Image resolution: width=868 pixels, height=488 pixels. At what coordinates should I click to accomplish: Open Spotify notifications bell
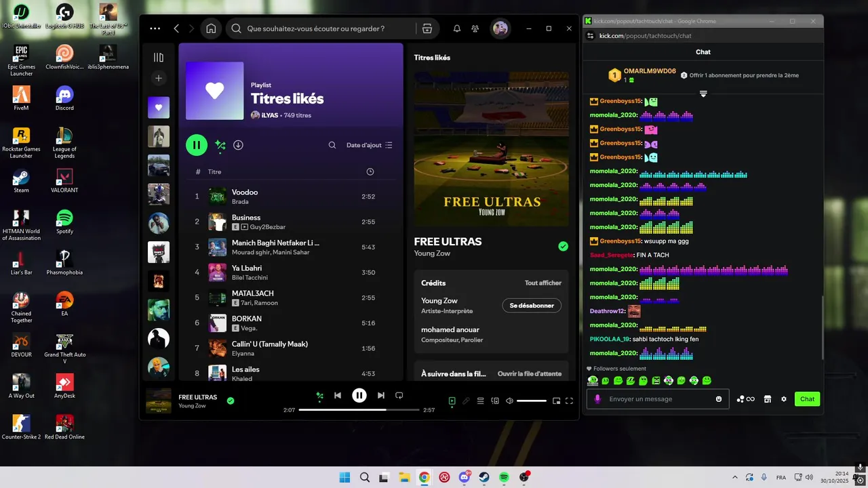457,28
